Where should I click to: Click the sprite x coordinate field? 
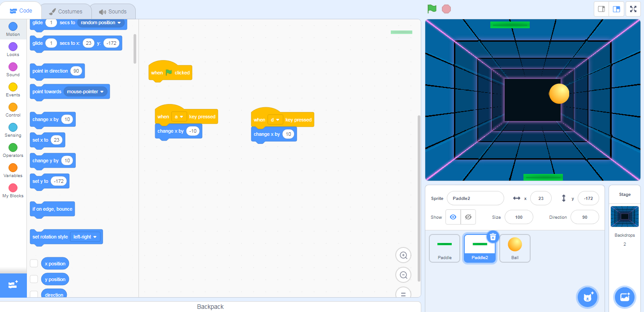tap(540, 198)
